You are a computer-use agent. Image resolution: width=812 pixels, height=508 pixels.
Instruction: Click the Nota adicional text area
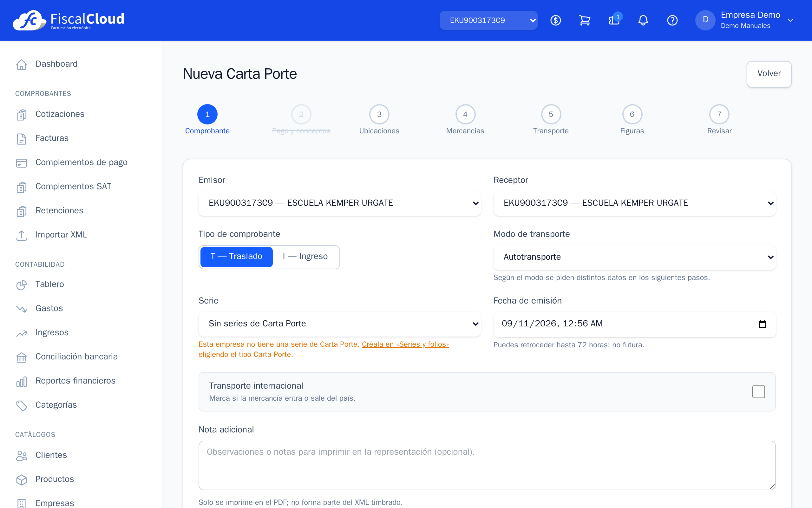pos(487,465)
